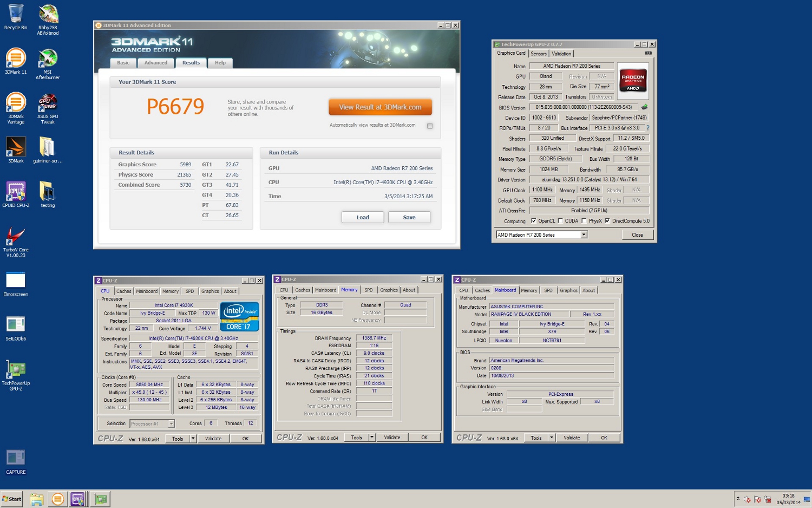Screen dimensions: 812x508
Task: Click the Combined Score 5730 row
Action: click(x=155, y=185)
